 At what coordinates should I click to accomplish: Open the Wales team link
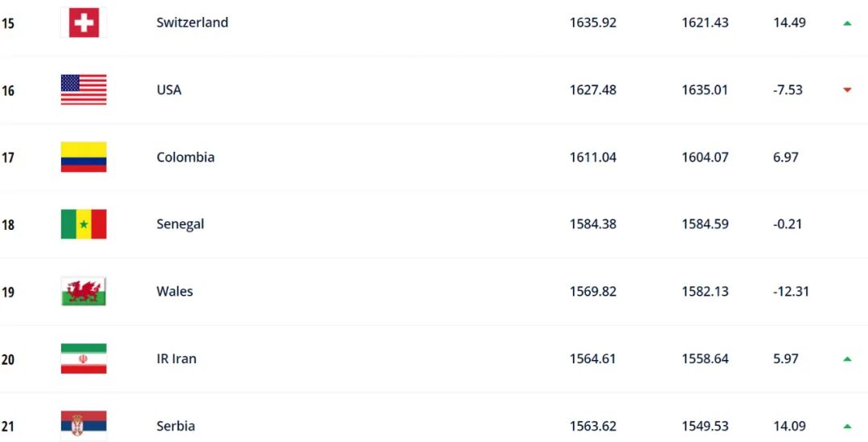tap(174, 292)
